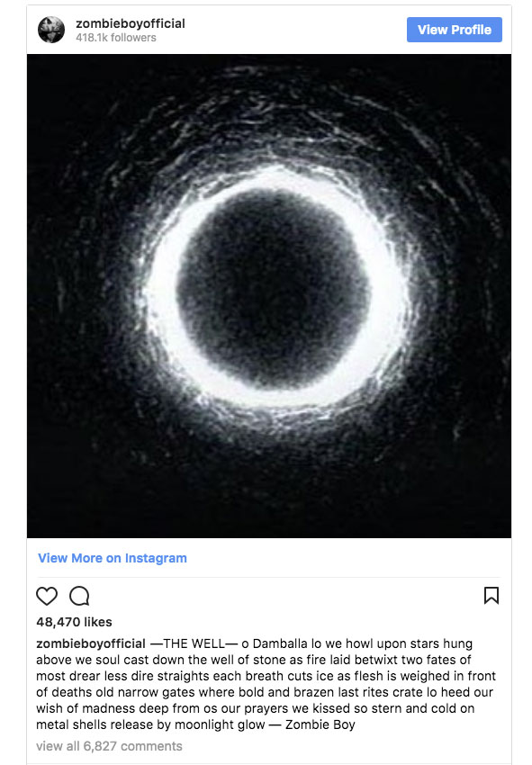This screenshot has height=765, width=532.
Task: Click the 418.1k followers text
Action: pyautogui.click(x=116, y=38)
